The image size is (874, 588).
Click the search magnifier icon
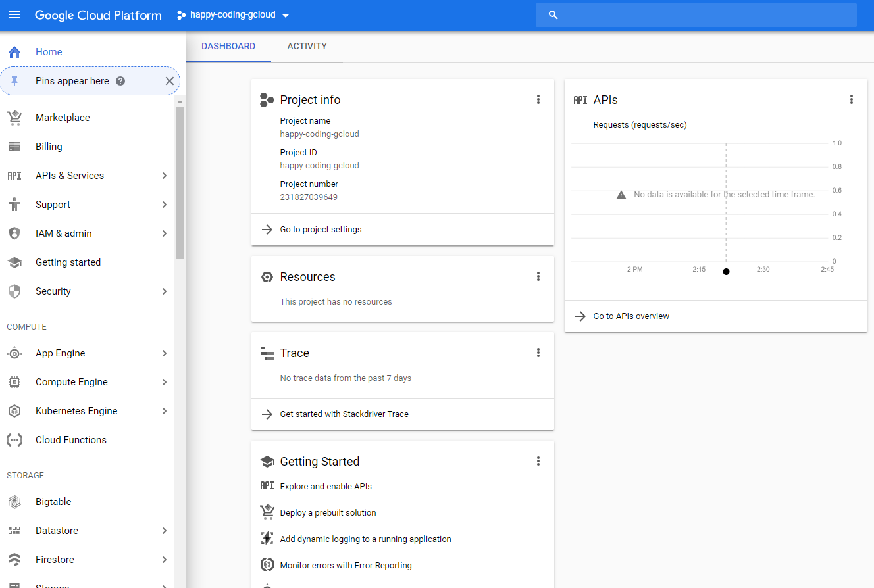click(x=553, y=15)
